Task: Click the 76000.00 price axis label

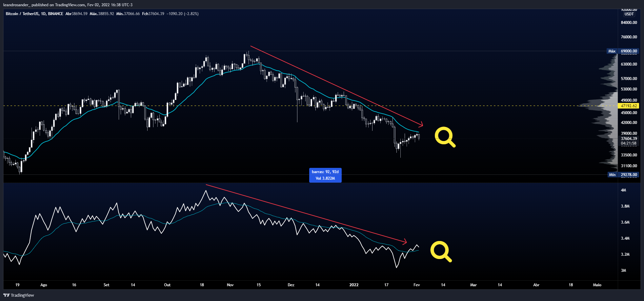Action: coord(629,37)
